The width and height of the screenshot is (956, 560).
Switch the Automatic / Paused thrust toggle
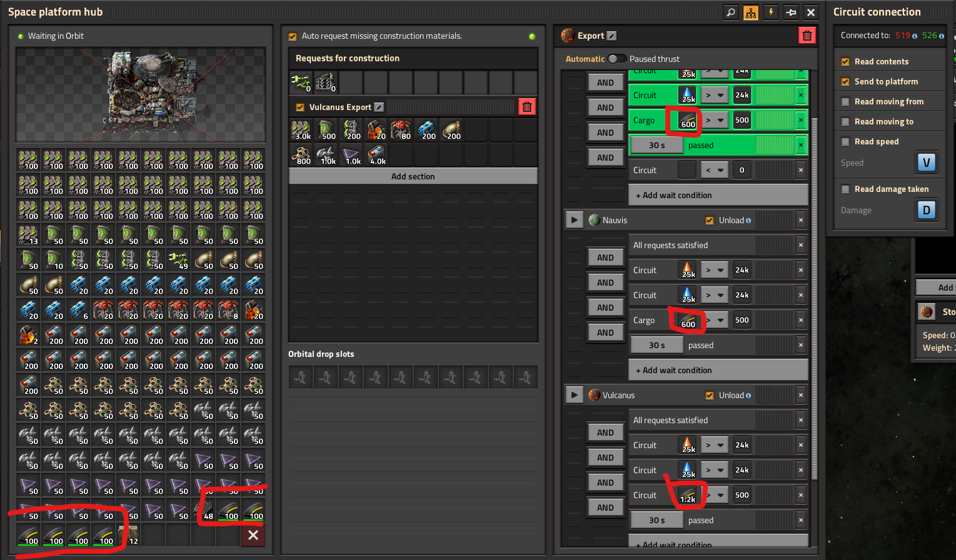point(617,59)
